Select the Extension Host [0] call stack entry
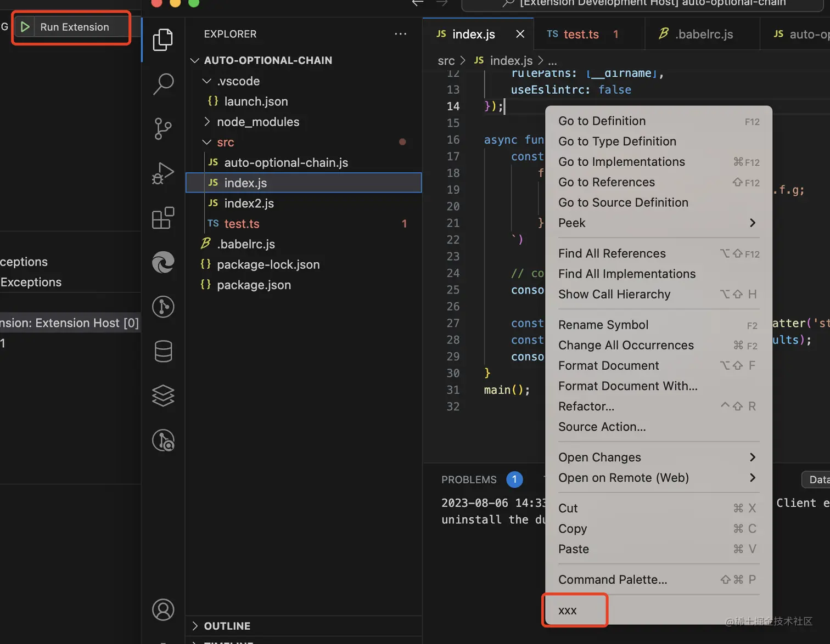 pos(70,323)
